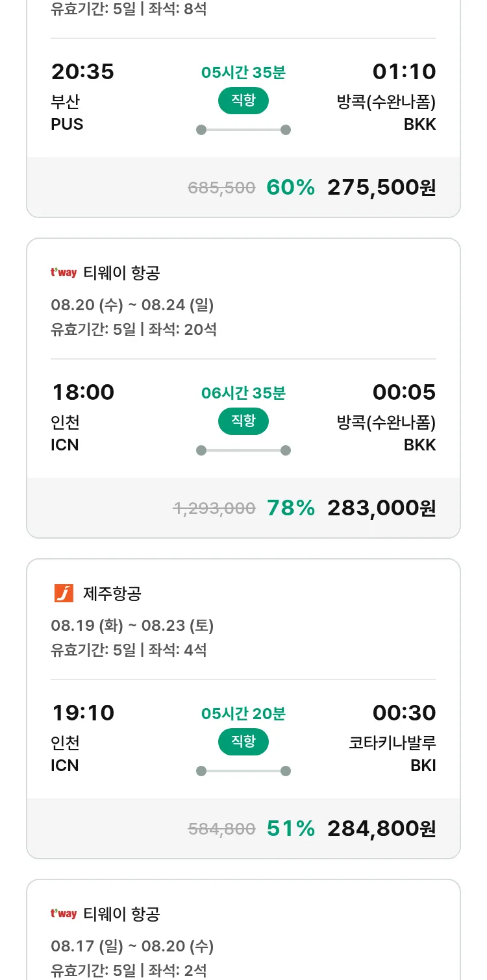Click 티웨이 항공 name on the 08.20 card
Image resolution: width=487 pixels, height=980 pixels.
[121, 273]
